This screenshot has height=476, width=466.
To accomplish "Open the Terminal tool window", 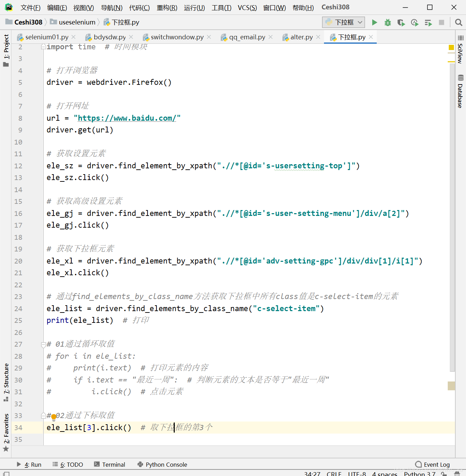I will pyautogui.click(x=110, y=465).
